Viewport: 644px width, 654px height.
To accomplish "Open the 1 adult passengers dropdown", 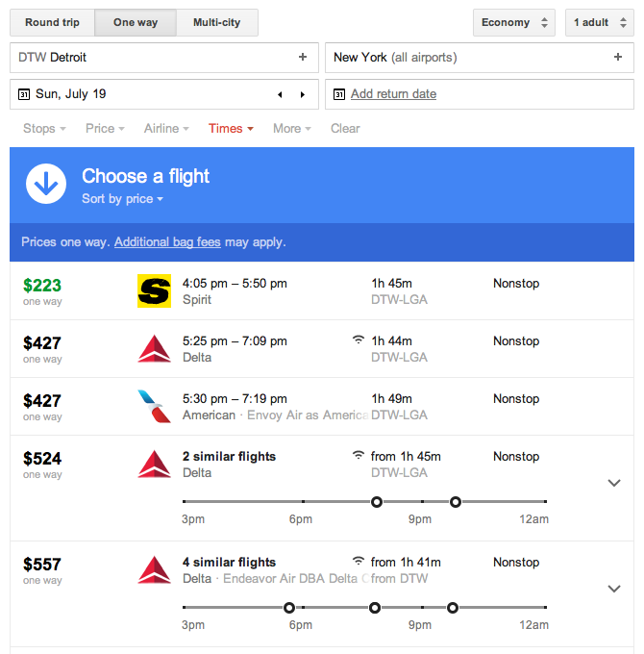I will [600, 22].
